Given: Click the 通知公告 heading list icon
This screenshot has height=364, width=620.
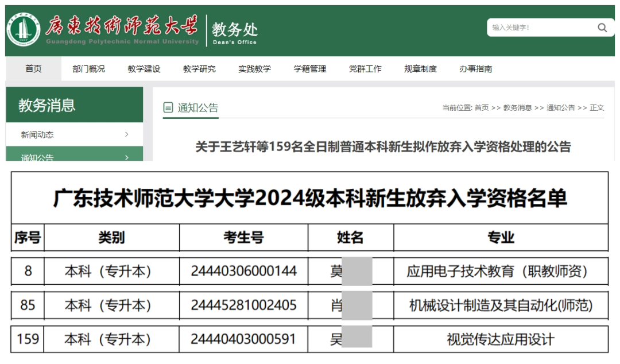Looking at the screenshot, I should point(168,107).
